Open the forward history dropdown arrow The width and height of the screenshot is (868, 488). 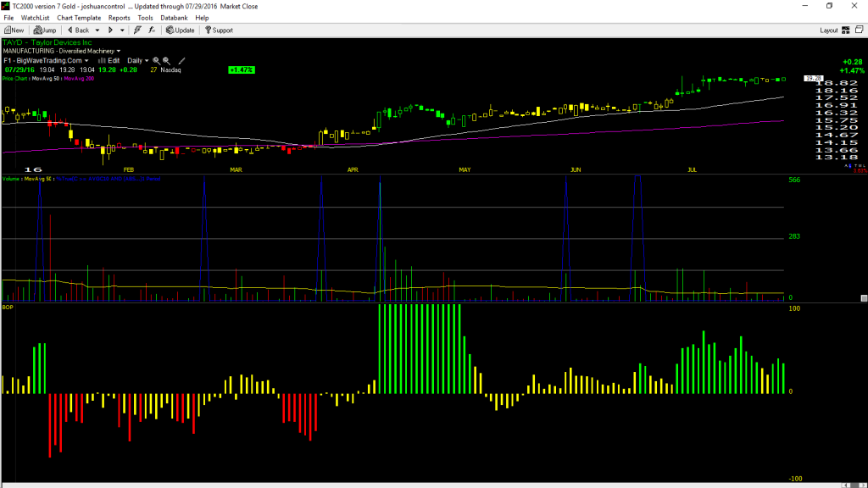click(x=122, y=30)
